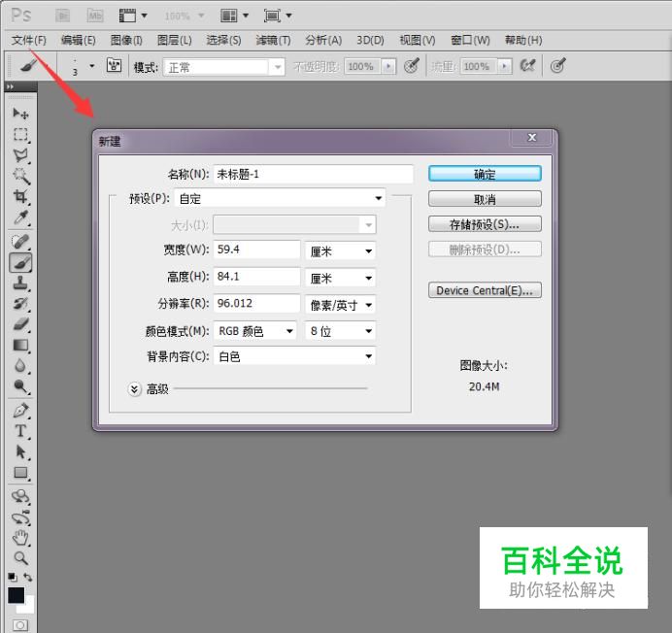
Task: Click the 存储预设(S)... button
Action: click(485, 224)
